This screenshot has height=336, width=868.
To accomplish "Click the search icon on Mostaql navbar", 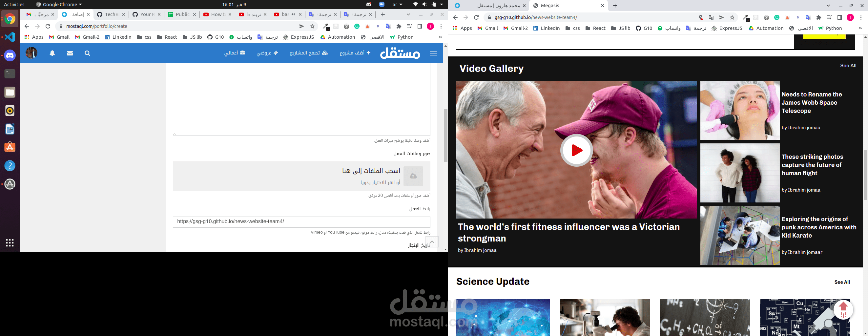I will pos(87,53).
